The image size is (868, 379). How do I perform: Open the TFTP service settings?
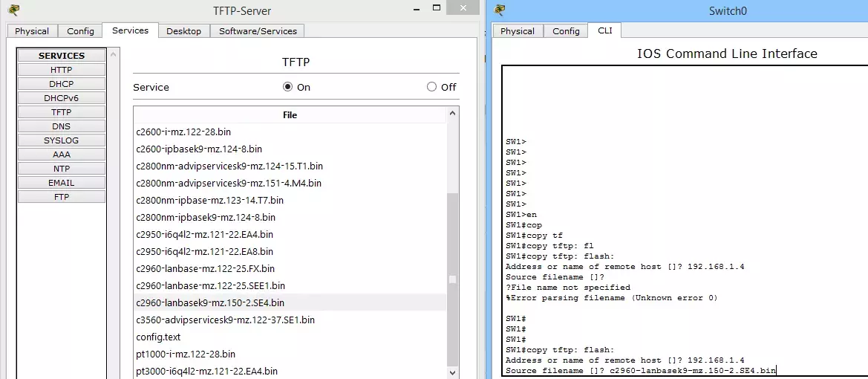[62, 112]
